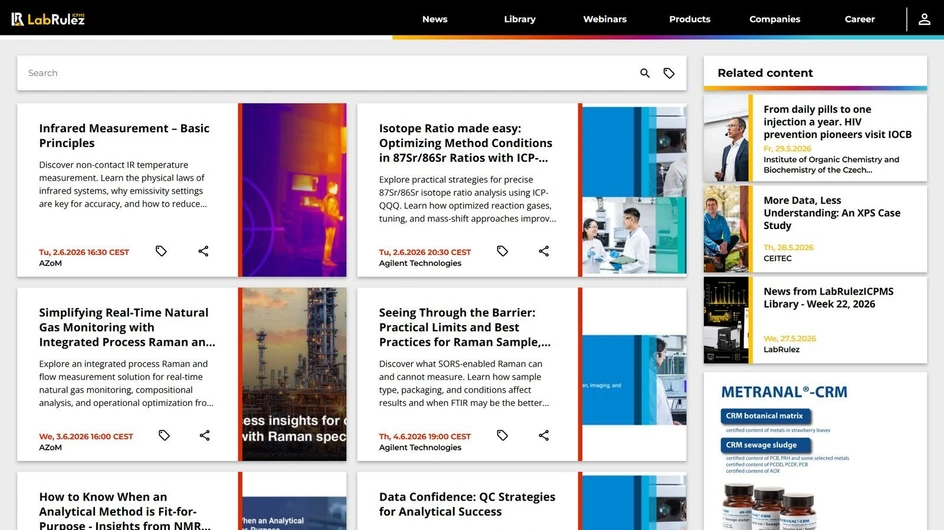This screenshot has height=530, width=944.
Task: Open Seeing Through the Barrier webinar title
Action: [464, 327]
